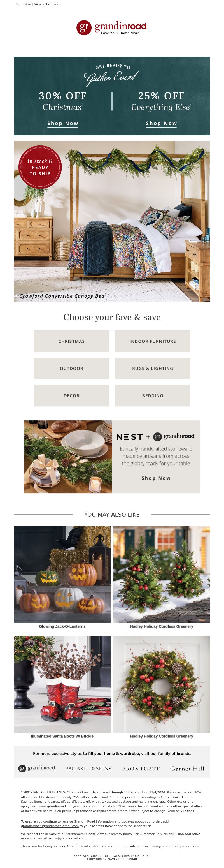
Task: Click the NEST + Grandin Road logo
Action: point(156,437)
